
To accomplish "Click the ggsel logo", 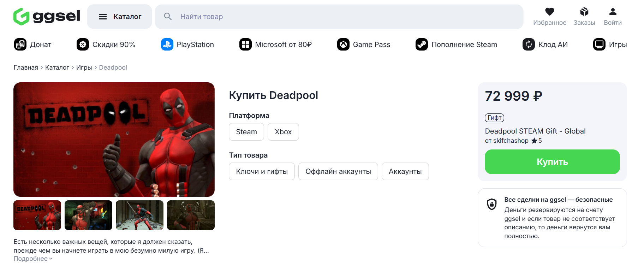I will (47, 17).
